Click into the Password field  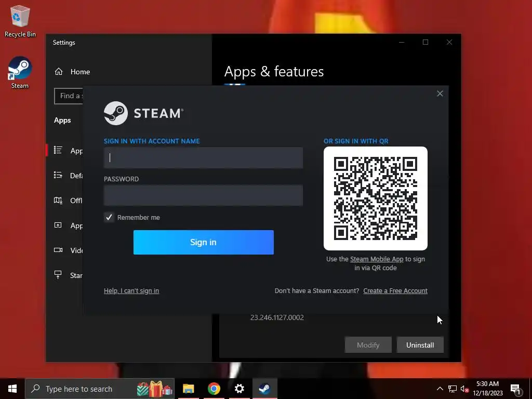(x=203, y=195)
